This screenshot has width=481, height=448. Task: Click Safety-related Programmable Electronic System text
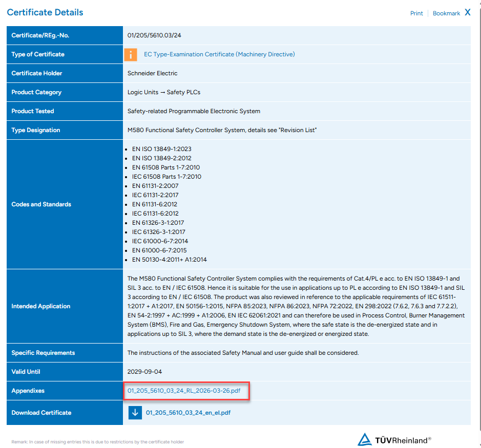click(194, 111)
